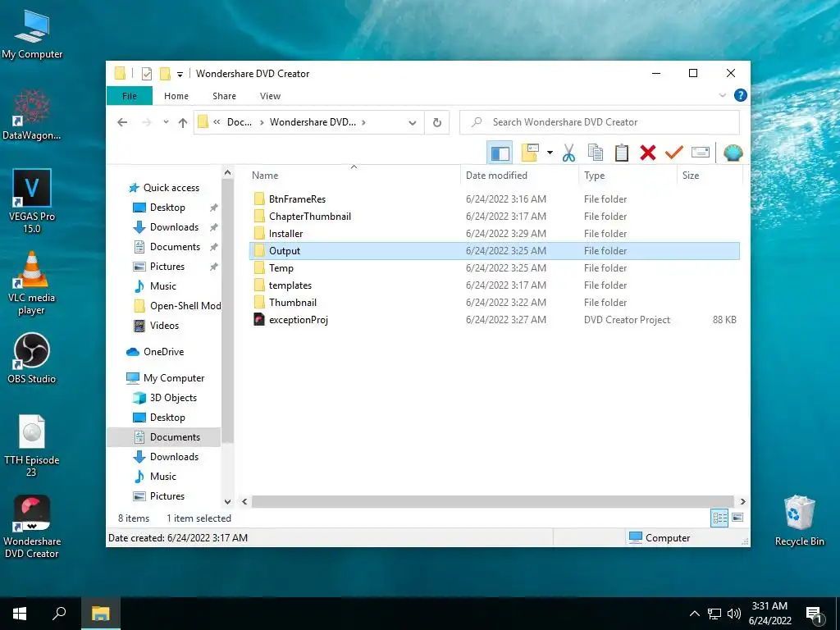This screenshot has width=840, height=630.
Task: Open the File menu tab
Action: 130,96
